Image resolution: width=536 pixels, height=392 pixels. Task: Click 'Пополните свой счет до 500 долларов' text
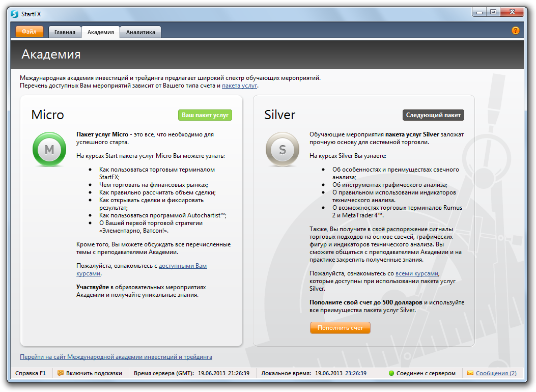366,302
